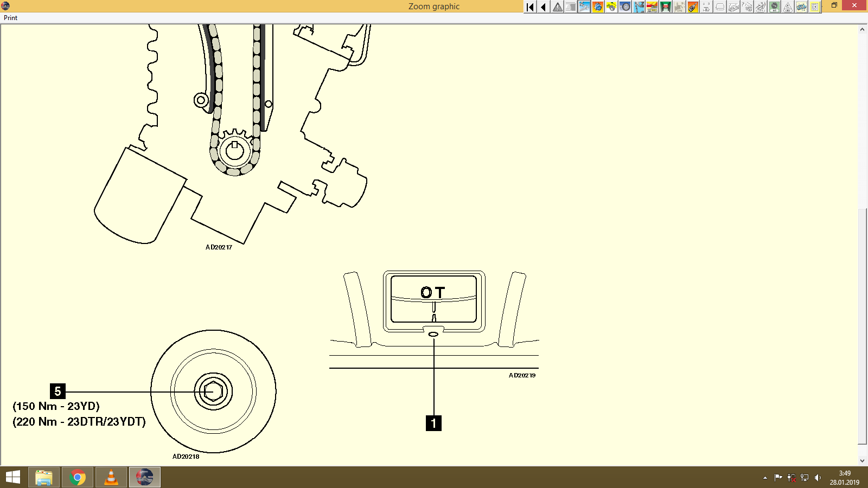Launch VLC media player from the taskbar
Screen dimensions: 868x488
(x=111, y=478)
